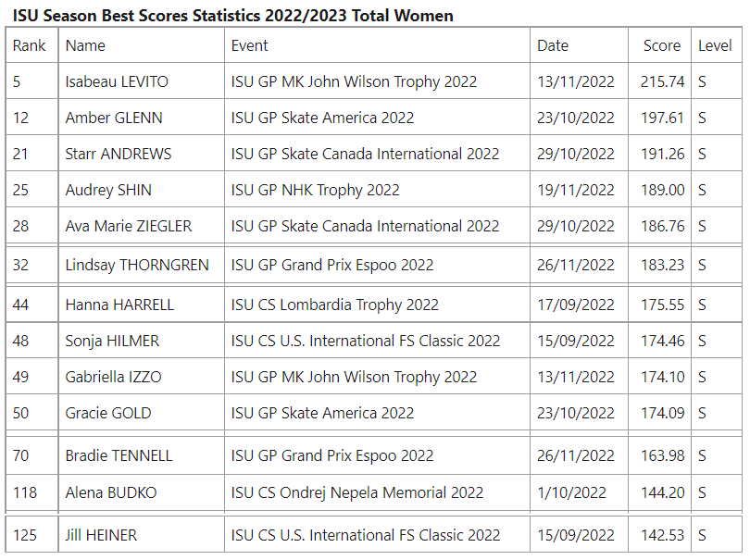Select Sonja HILMER score 174.46

662,341
